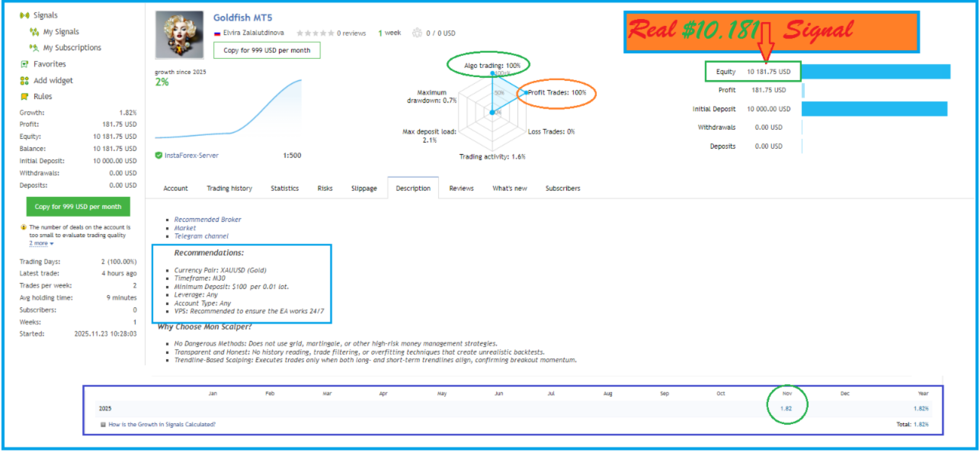Click 'Max deposit load: 2.1%' label
Screen dimensions: 980x453
pyautogui.click(x=429, y=136)
